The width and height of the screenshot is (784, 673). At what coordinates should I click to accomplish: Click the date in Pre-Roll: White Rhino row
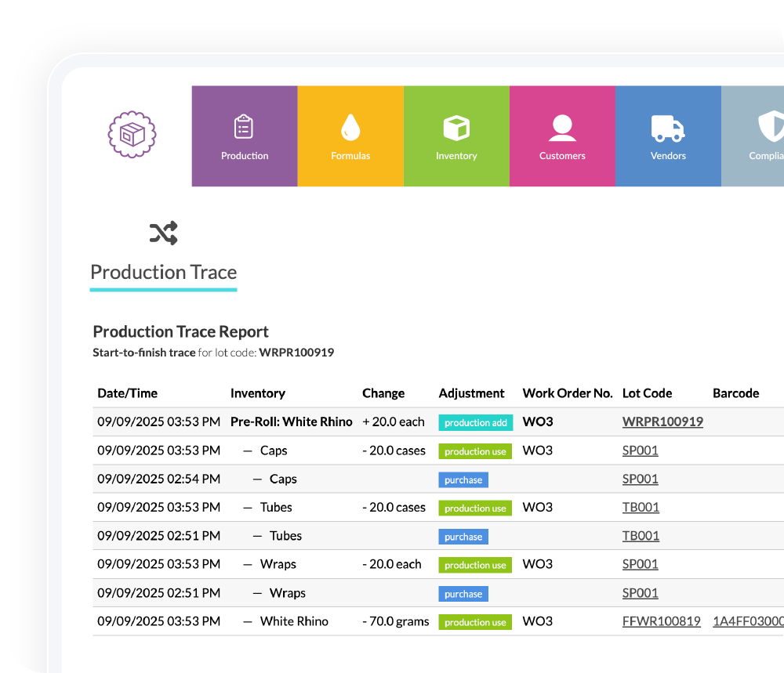pyautogui.click(x=159, y=422)
